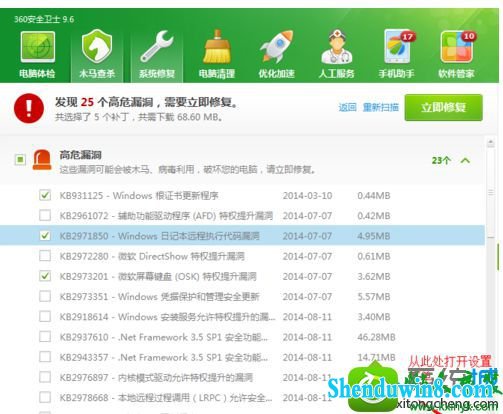Select row text KB2971850 - Windows 日记本远程执行代码漏洞
503x414 pixels.
pos(159,236)
